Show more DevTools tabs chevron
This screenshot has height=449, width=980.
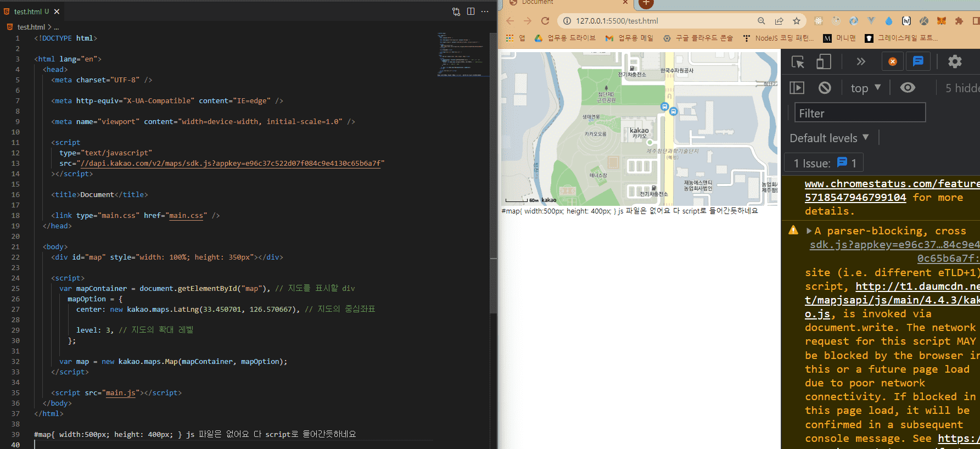pyautogui.click(x=861, y=61)
